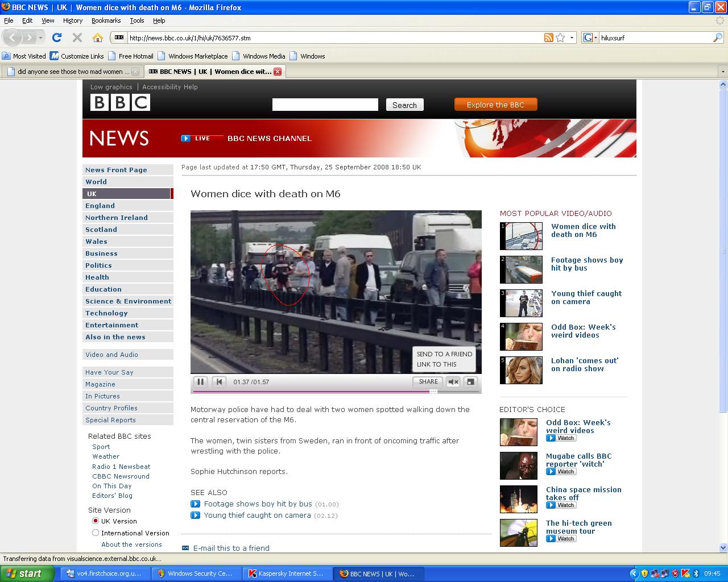Select the UK Version radio button
Image resolution: width=728 pixels, height=582 pixels.
(x=96, y=521)
